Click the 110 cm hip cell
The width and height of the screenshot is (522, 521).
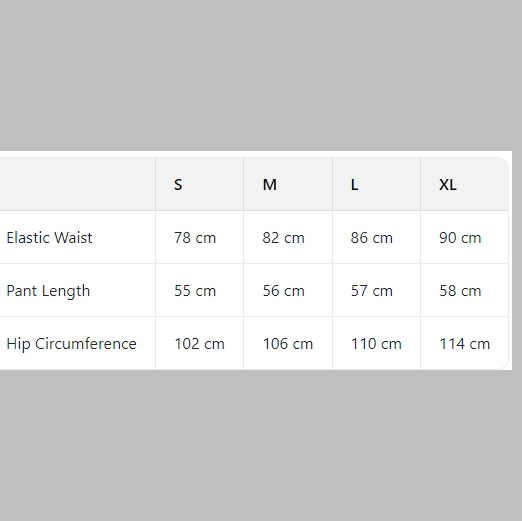pyautogui.click(x=376, y=343)
